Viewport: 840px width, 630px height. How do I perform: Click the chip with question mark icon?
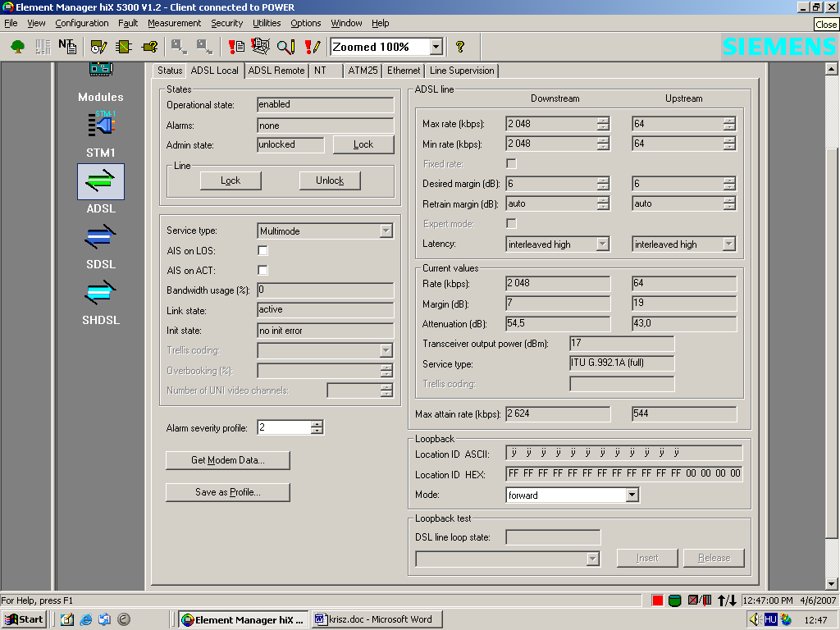point(149,47)
